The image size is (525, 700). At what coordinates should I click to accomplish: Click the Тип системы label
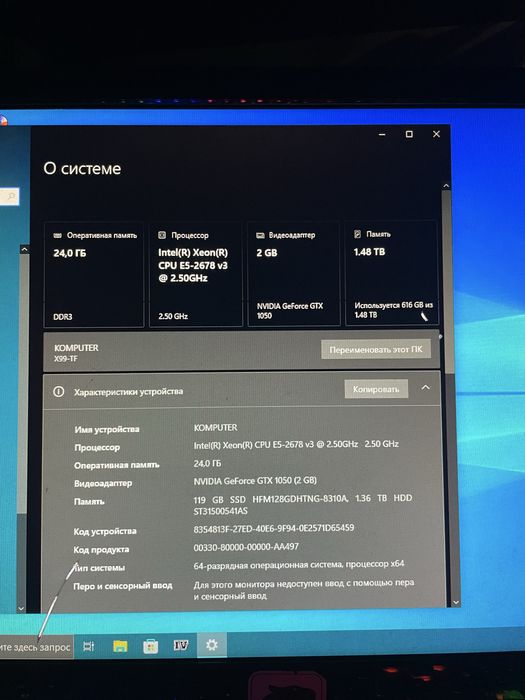tap(99, 568)
